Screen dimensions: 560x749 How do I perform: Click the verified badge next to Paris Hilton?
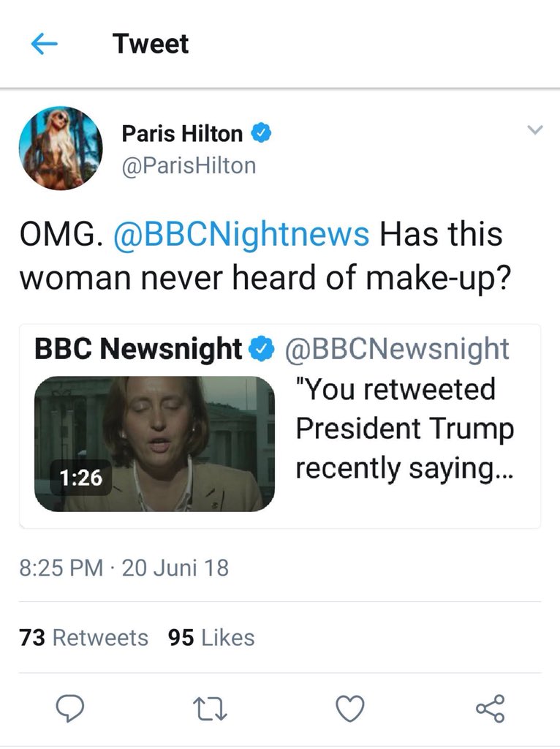[261, 134]
